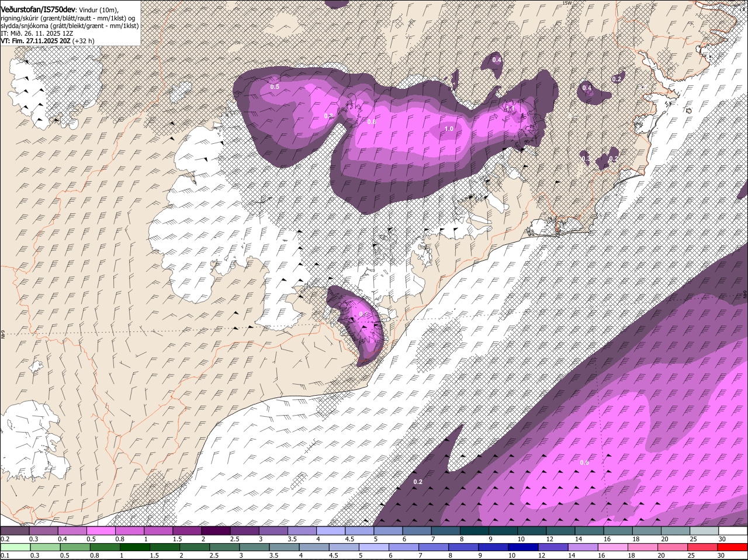748x560 pixels.
Task: Click the 'VT: Fim. 27.11.2025 20Z' valid time
Action: point(36,41)
